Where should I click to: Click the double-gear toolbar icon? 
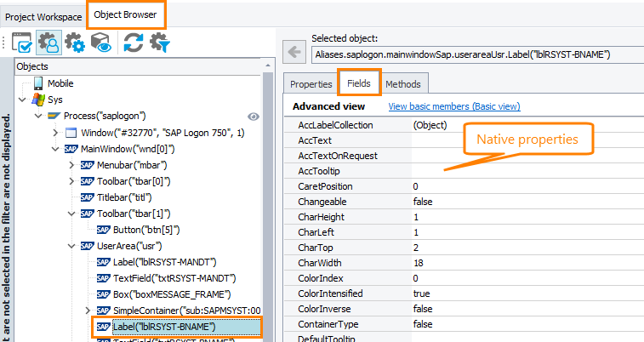coord(74,43)
